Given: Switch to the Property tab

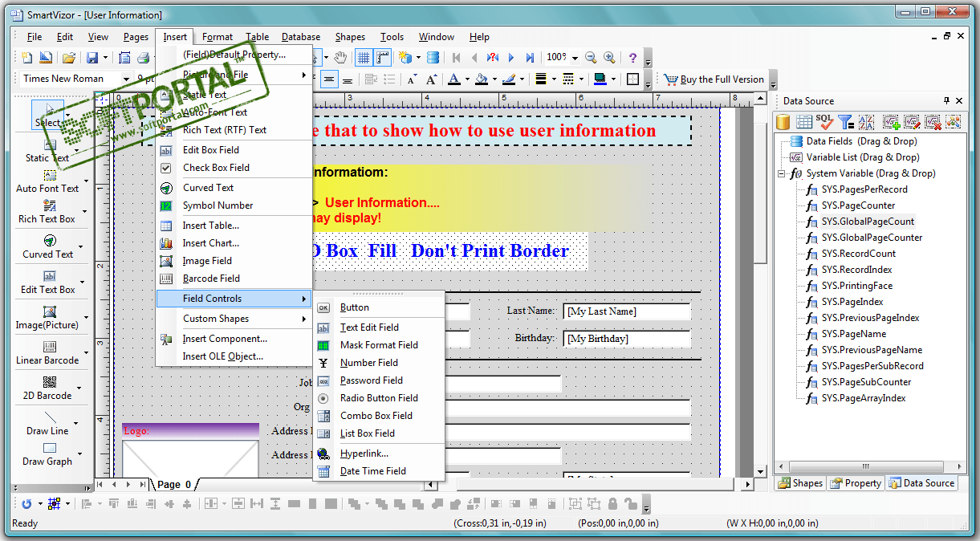Looking at the screenshot, I should click(856, 483).
